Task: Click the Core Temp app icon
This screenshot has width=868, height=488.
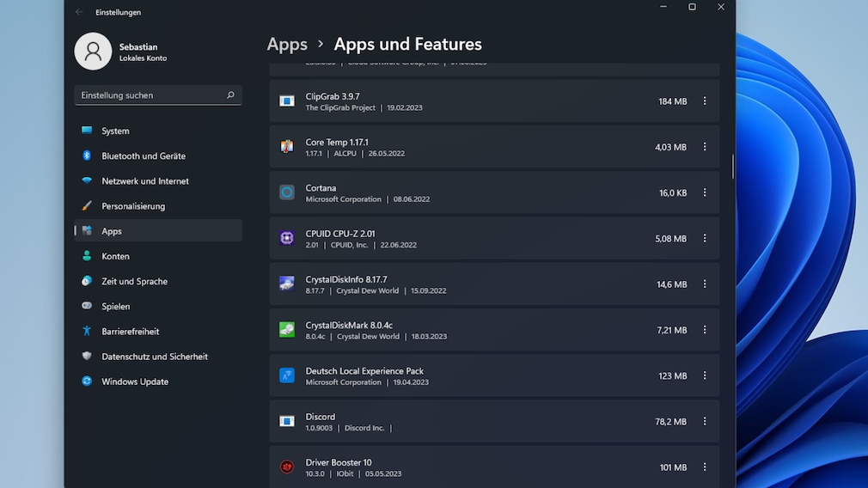Action: tap(287, 147)
